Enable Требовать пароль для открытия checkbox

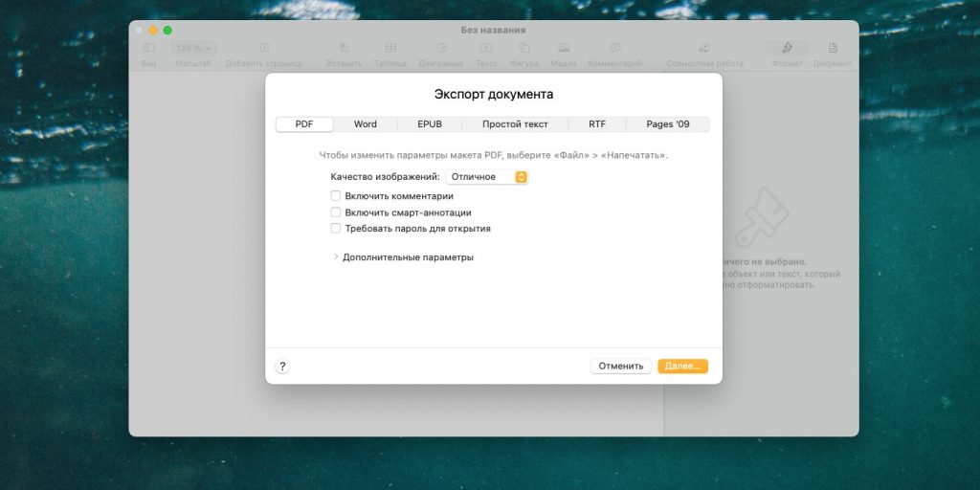tap(336, 229)
